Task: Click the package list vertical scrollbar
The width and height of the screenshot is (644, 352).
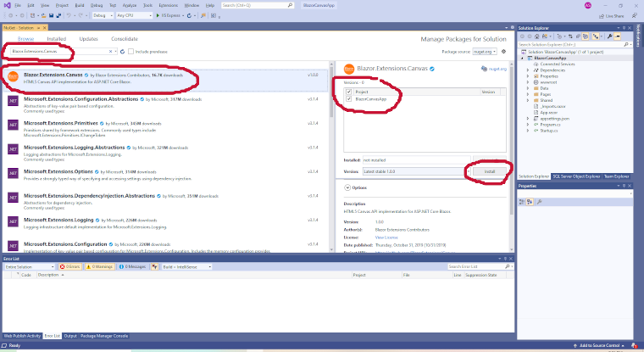Action: 331,156
